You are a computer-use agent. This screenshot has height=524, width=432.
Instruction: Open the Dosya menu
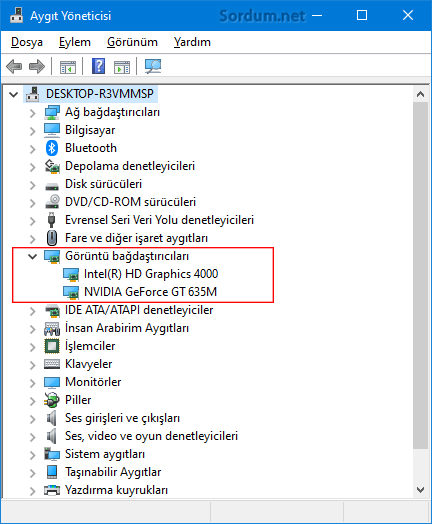click(27, 42)
